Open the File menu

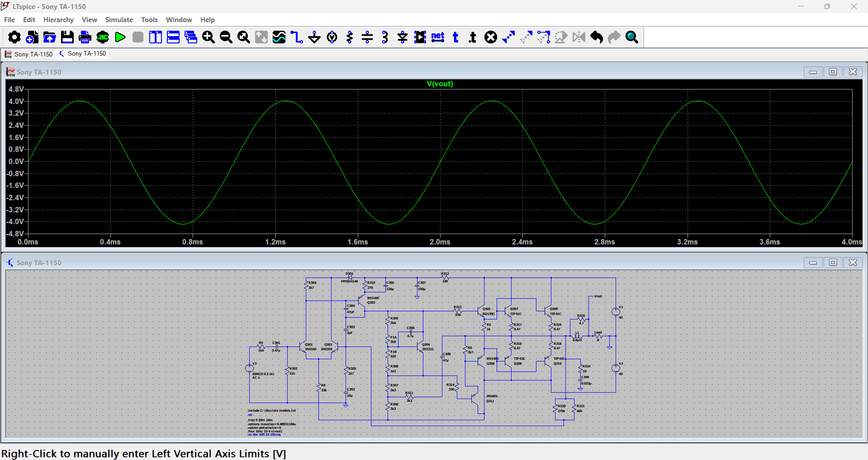click(x=9, y=20)
